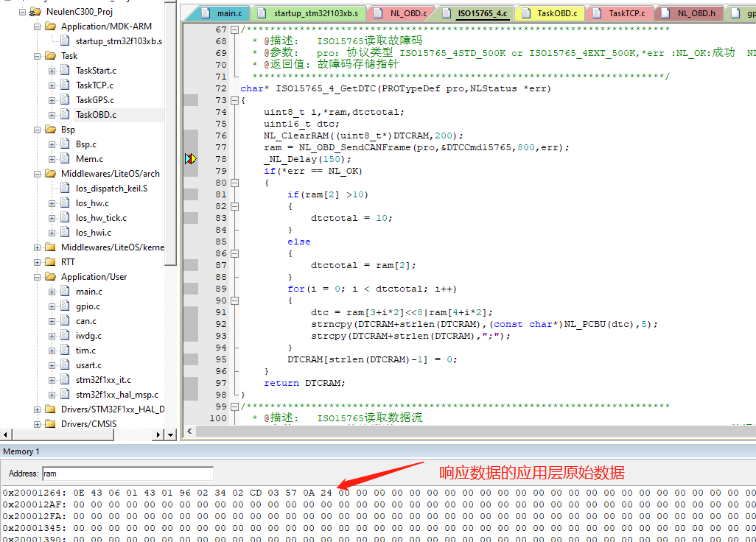
Task: Click the startup_stm32f103xb.s file icon in tree
Action: tap(65, 41)
